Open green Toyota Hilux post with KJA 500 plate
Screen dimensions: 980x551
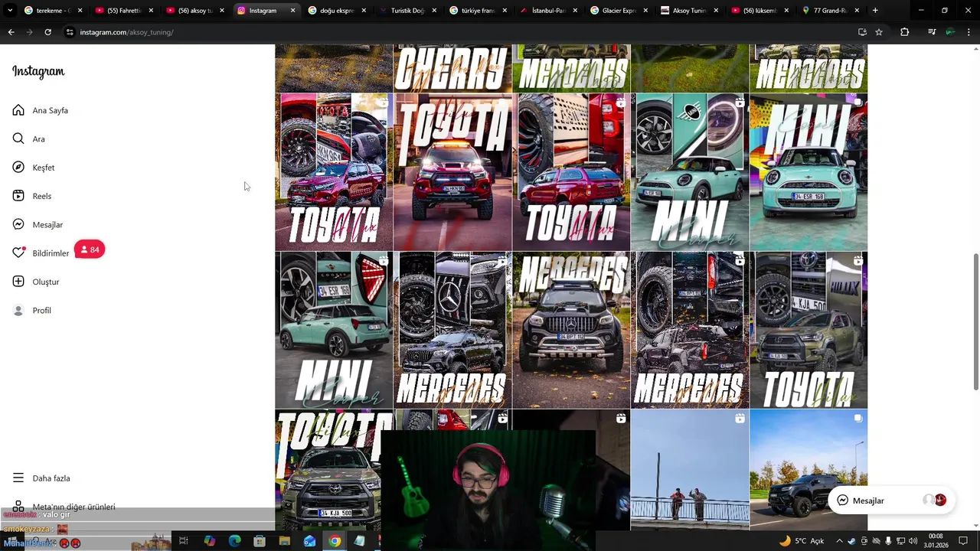coord(808,330)
